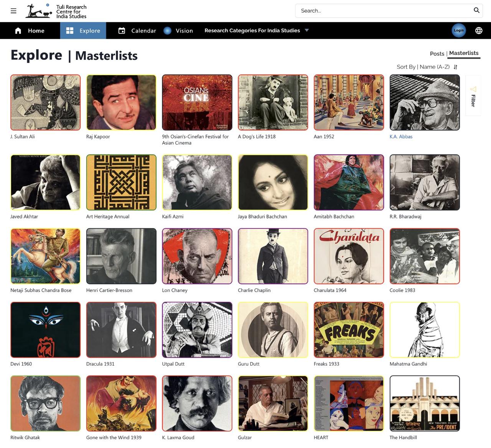
Task: Open the Ritwik Ghatak thumbnail
Action: [x=46, y=403]
